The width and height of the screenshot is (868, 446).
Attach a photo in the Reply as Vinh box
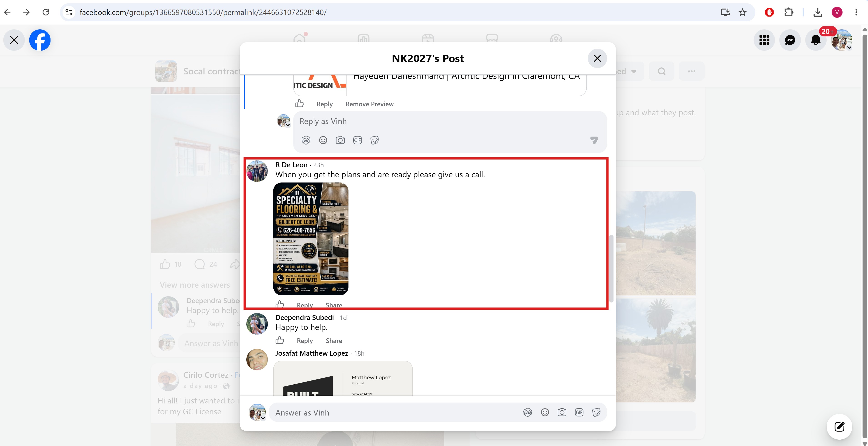340,140
